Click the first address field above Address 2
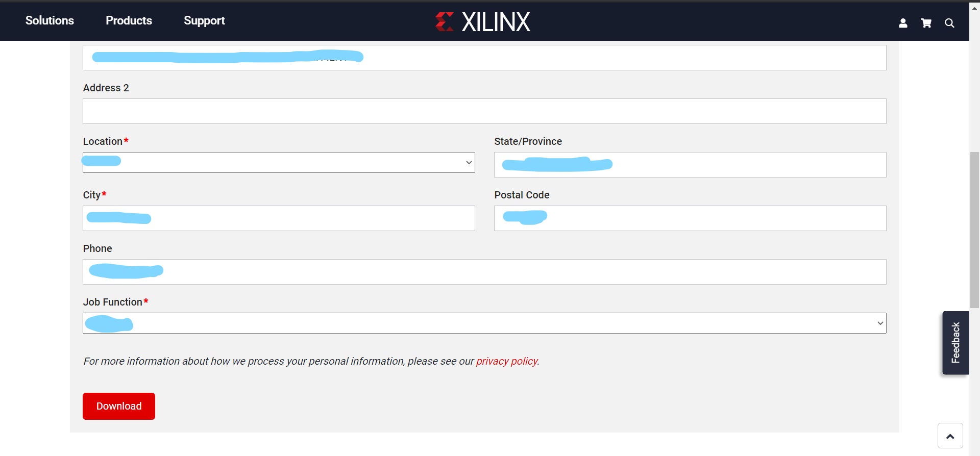This screenshot has height=456, width=980. [484, 58]
